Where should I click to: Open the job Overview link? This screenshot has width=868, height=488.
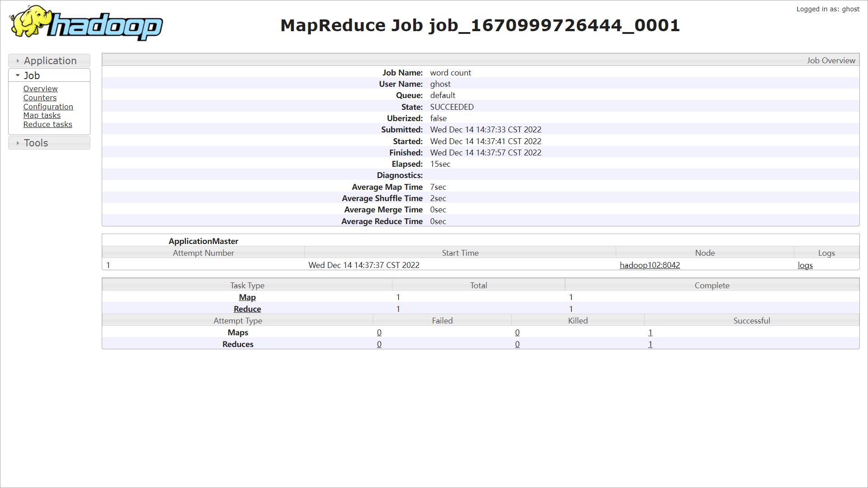coord(41,89)
